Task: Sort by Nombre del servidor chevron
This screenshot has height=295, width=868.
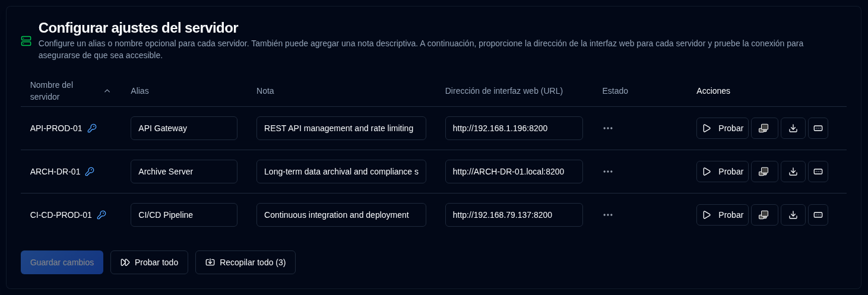Action: tap(107, 91)
